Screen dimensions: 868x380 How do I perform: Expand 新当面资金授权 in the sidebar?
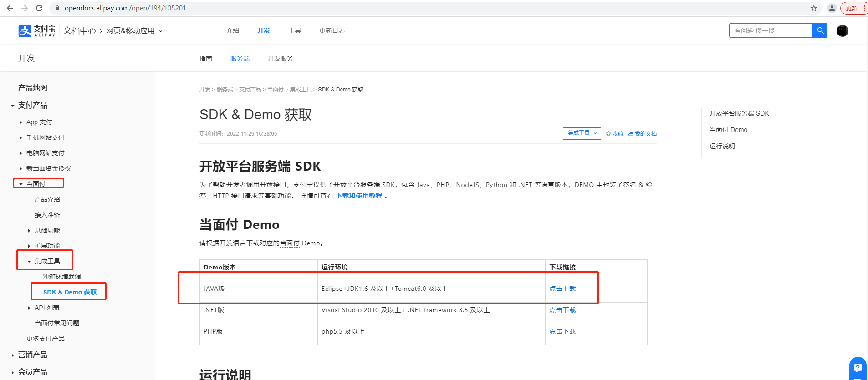[21, 169]
